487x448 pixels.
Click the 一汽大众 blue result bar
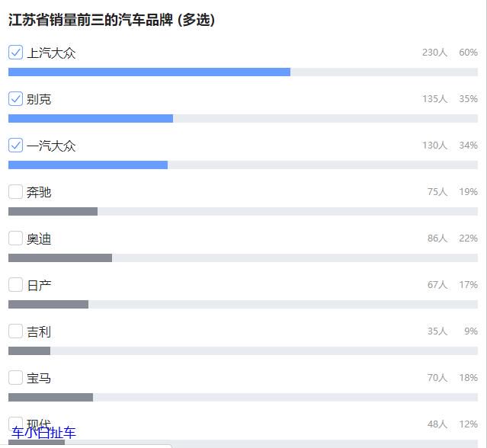tap(88, 165)
